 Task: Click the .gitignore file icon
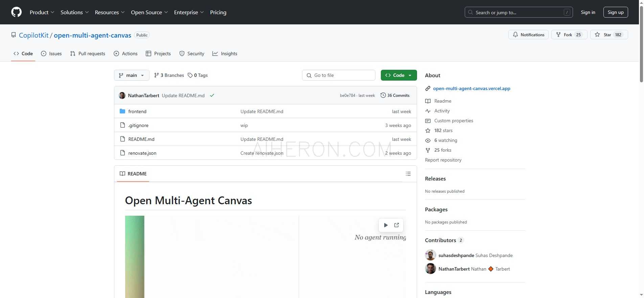point(122,125)
